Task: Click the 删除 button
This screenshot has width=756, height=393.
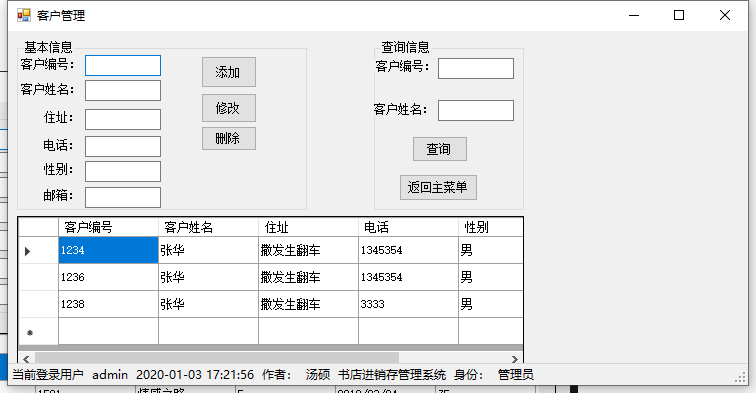Action: point(229,138)
